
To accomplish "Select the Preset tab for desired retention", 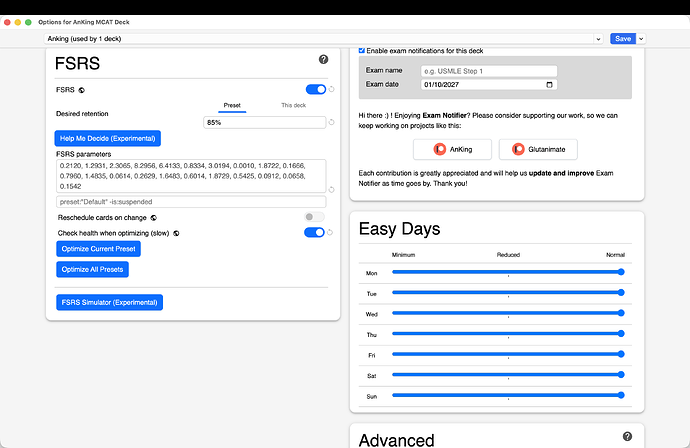I will tap(232, 106).
